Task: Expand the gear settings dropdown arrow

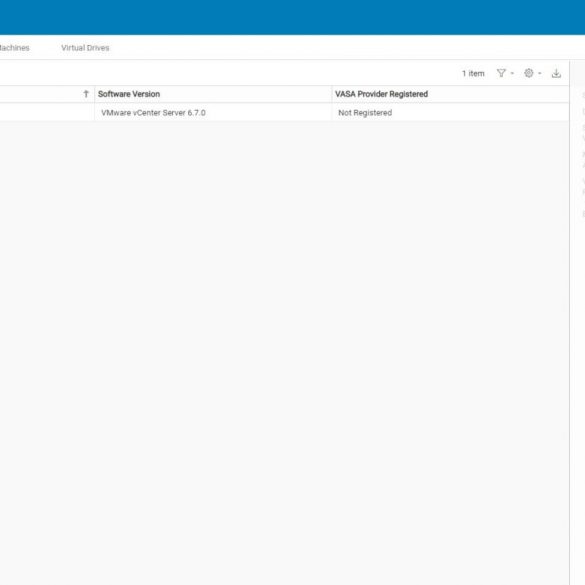Action: [539, 73]
